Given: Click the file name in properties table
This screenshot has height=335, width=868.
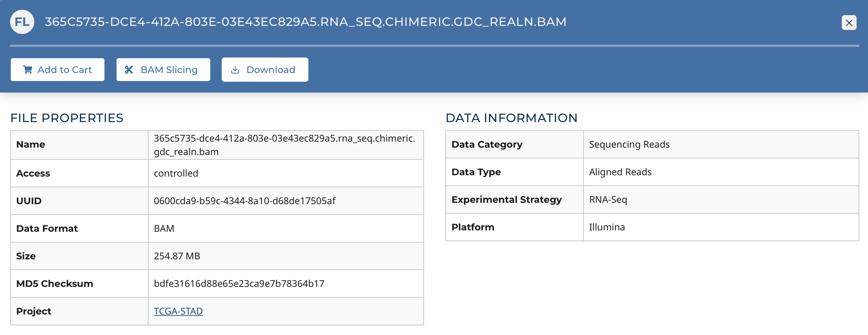Looking at the screenshot, I should coord(284,145).
